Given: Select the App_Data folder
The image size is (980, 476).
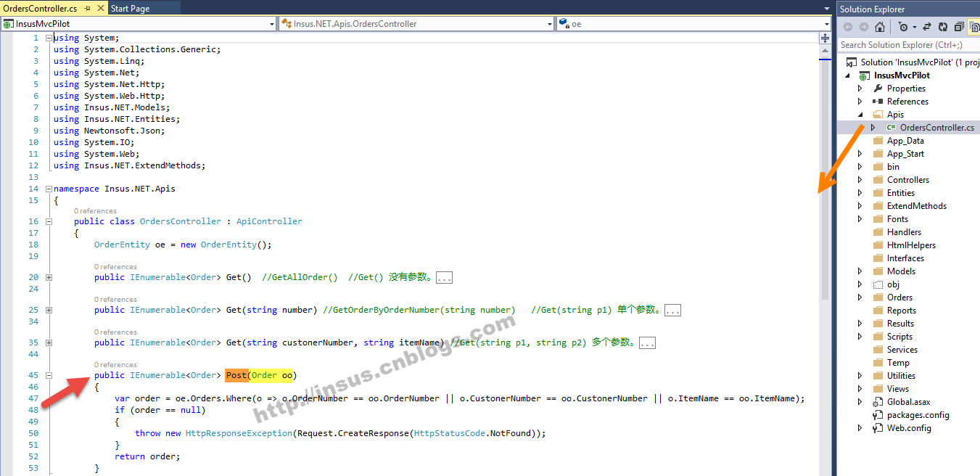Looking at the screenshot, I should click(905, 141).
